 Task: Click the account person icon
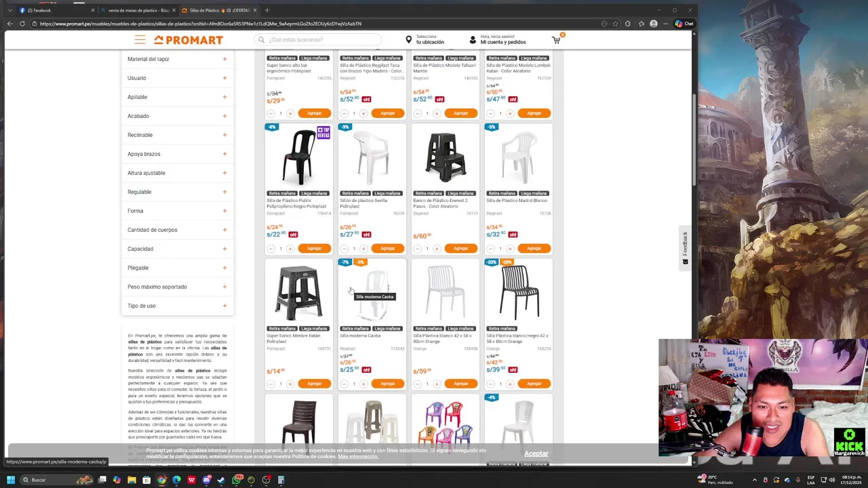point(473,40)
